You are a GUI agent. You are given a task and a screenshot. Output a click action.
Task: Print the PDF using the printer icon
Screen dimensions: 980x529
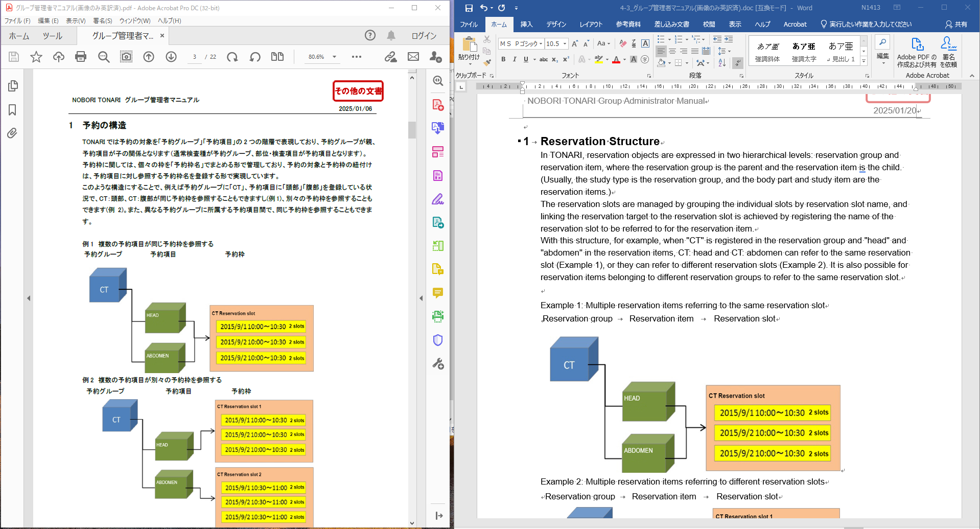pyautogui.click(x=81, y=57)
